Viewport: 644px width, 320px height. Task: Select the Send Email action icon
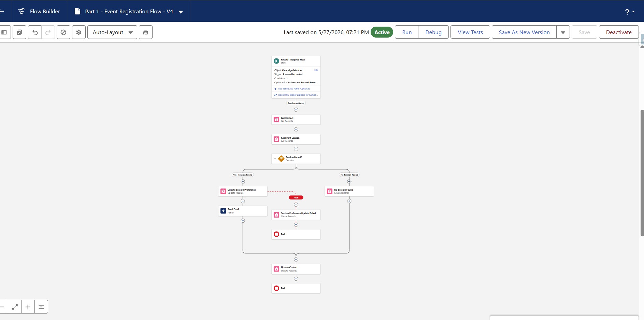pyautogui.click(x=223, y=211)
